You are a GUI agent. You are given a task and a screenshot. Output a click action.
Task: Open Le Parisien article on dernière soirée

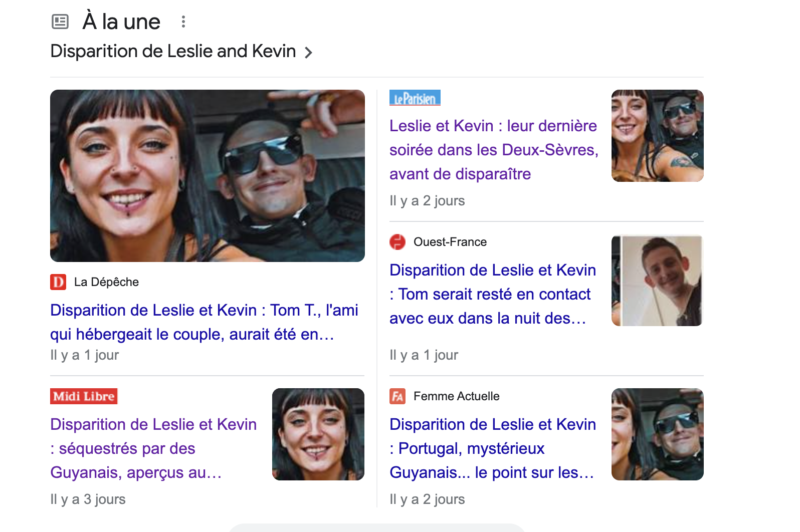[494, 150]
